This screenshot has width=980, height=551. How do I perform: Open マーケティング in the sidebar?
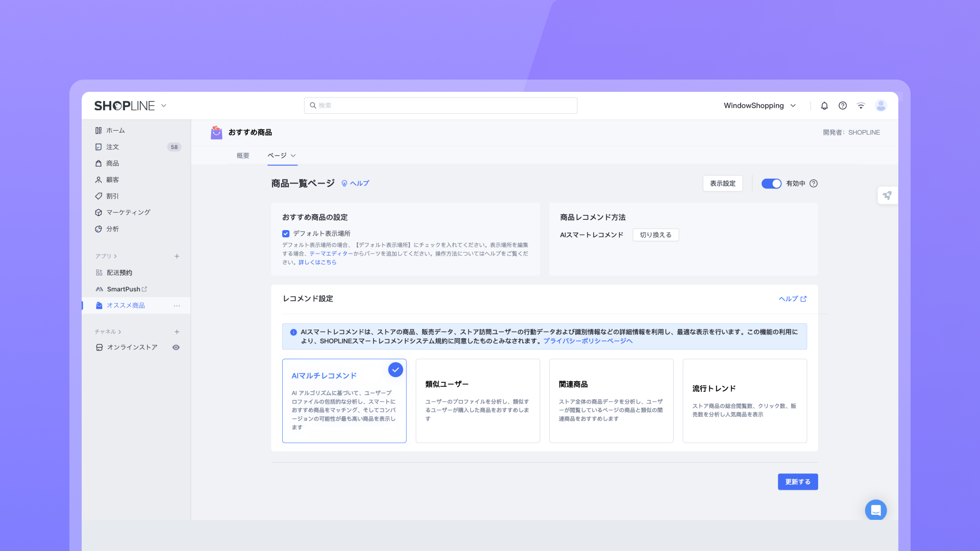[x=128, y=212]
